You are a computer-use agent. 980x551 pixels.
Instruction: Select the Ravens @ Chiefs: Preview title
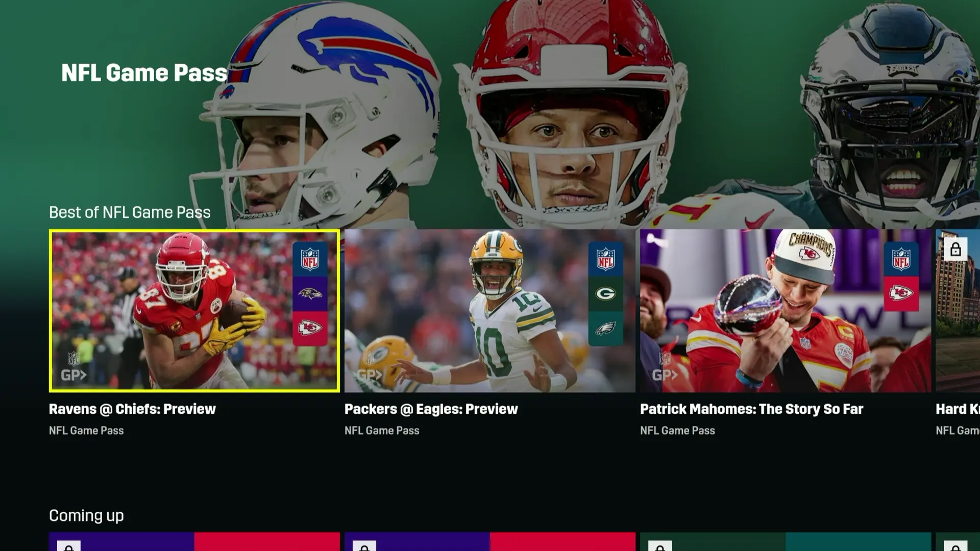pyautogui.click(x=132, y=409)
